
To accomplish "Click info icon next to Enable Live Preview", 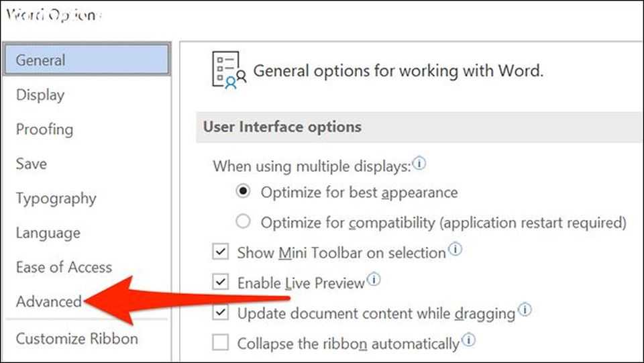I will point(374,280).
